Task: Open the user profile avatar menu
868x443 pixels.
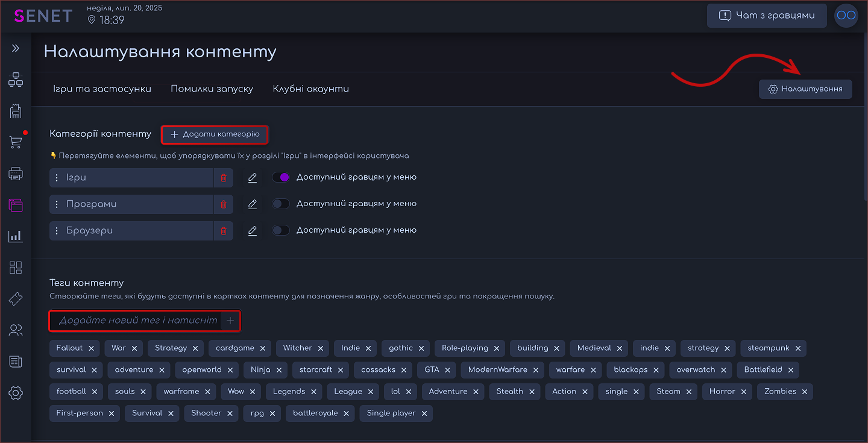Action: pyautogui.click(x=846, y=16)
